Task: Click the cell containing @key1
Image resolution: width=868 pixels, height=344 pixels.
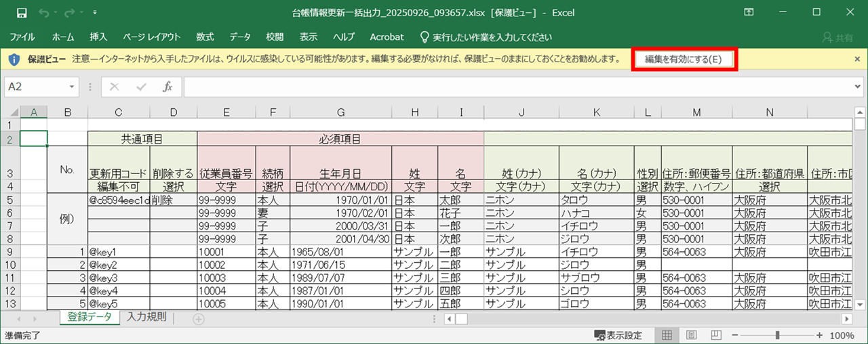Action: 119,251
